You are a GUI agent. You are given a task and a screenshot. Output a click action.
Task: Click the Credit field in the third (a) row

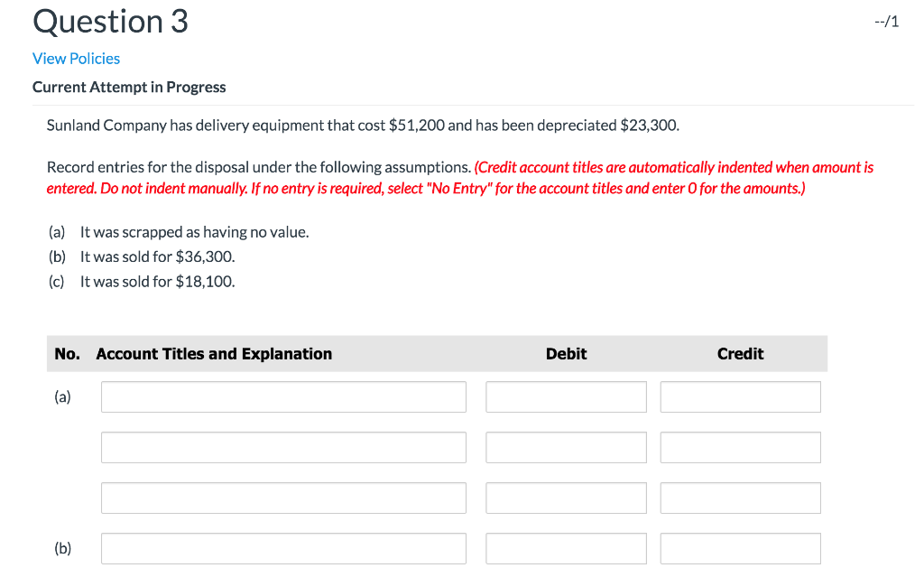[x=740, y=498]
